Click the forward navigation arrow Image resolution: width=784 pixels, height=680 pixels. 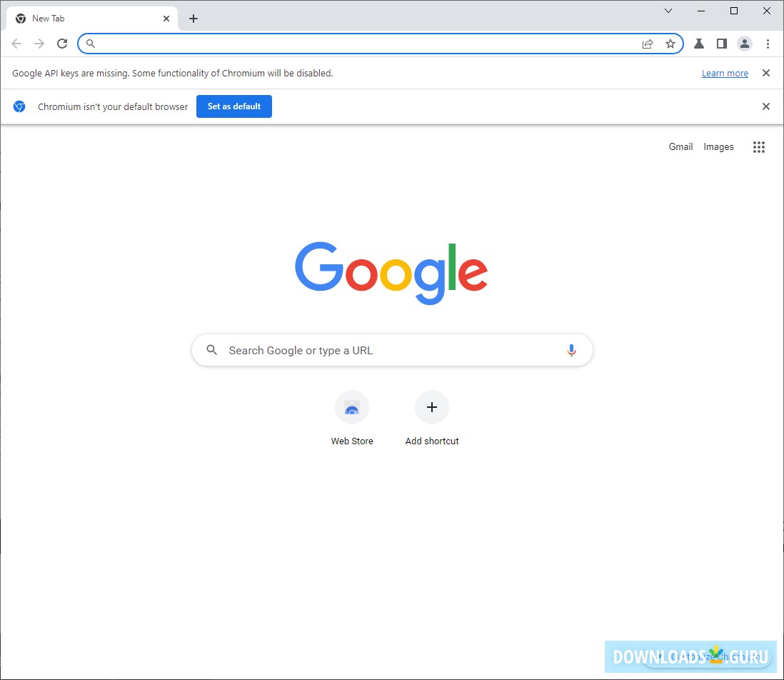point(39,44)
